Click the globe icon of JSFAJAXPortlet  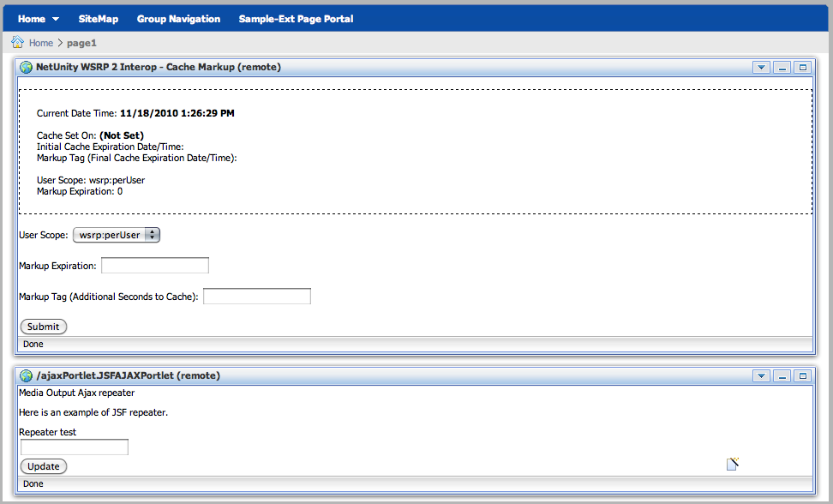click(27, 375)
